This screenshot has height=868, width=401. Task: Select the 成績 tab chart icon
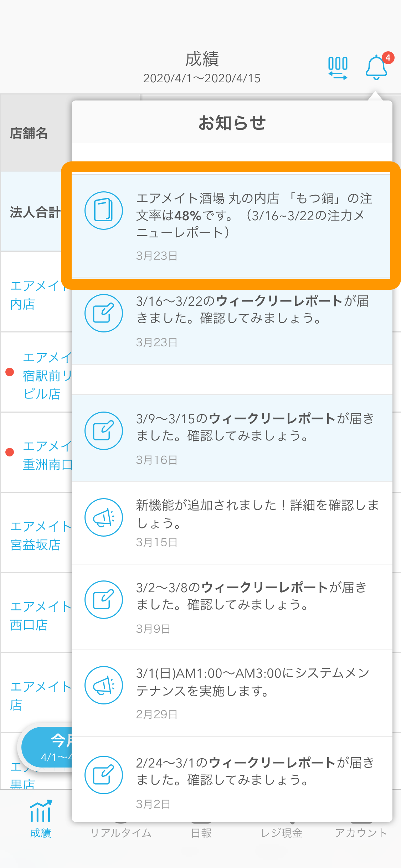(41, 811)
